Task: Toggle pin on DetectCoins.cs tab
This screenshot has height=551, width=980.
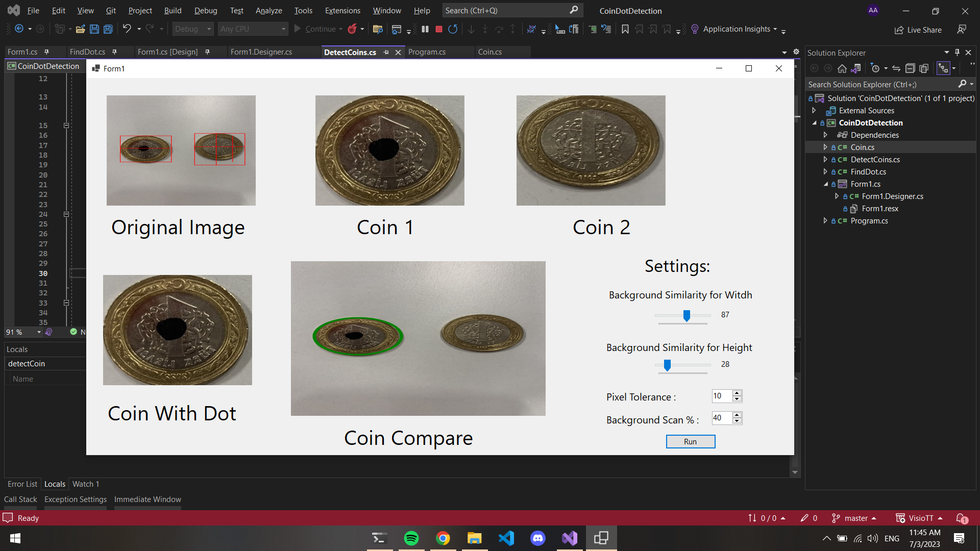Action: tap(386, 52)
